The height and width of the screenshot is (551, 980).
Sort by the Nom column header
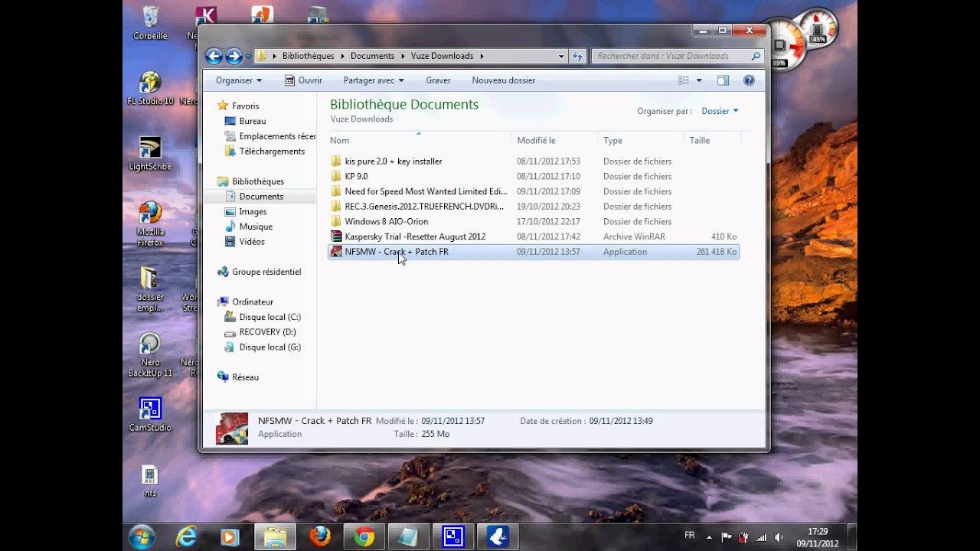point(419,140)
